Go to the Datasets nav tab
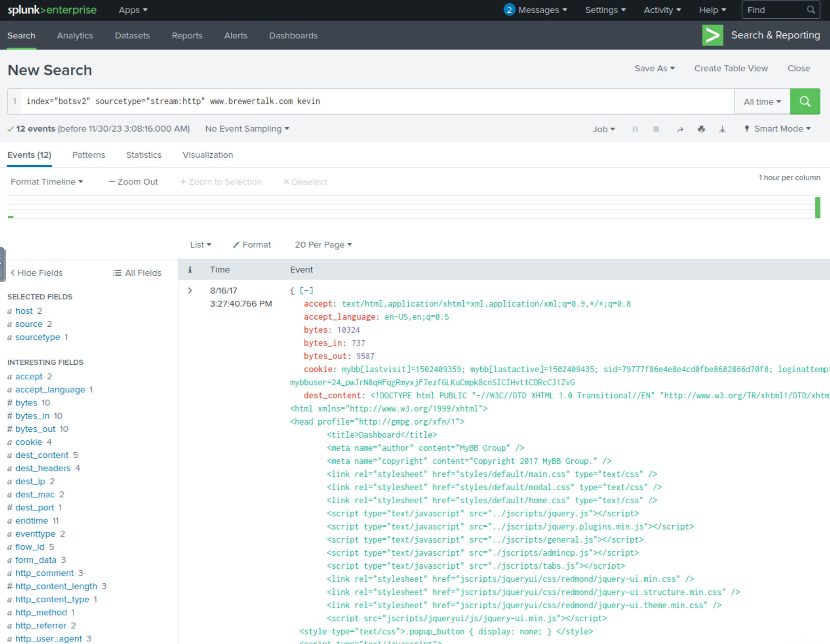830x644 pixels. click(132, 35)
